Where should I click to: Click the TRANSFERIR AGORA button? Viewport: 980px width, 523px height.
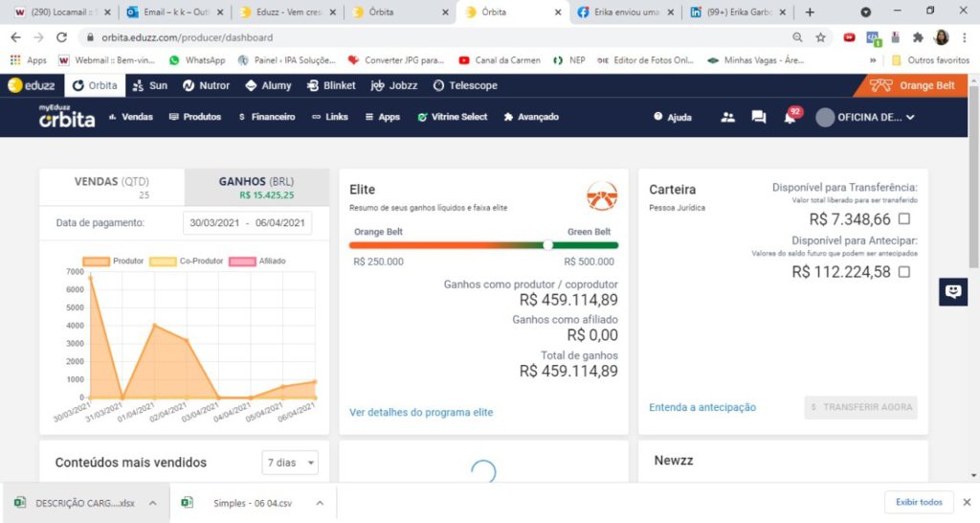(860, 407)
